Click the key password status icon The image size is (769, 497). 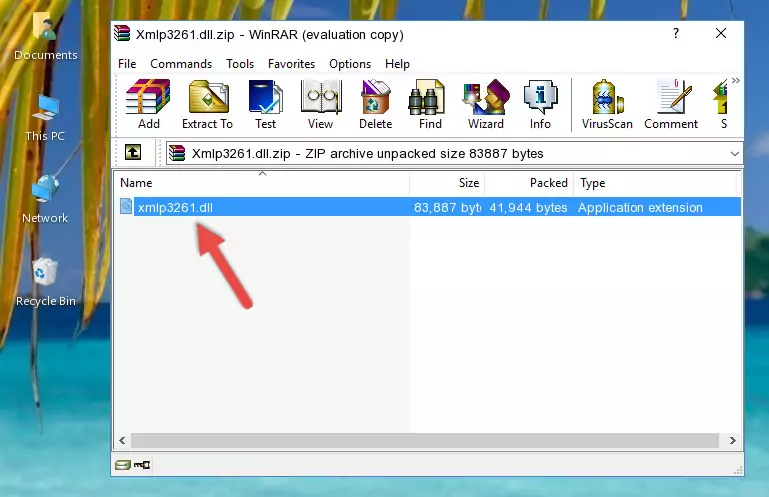click(142, 465)
